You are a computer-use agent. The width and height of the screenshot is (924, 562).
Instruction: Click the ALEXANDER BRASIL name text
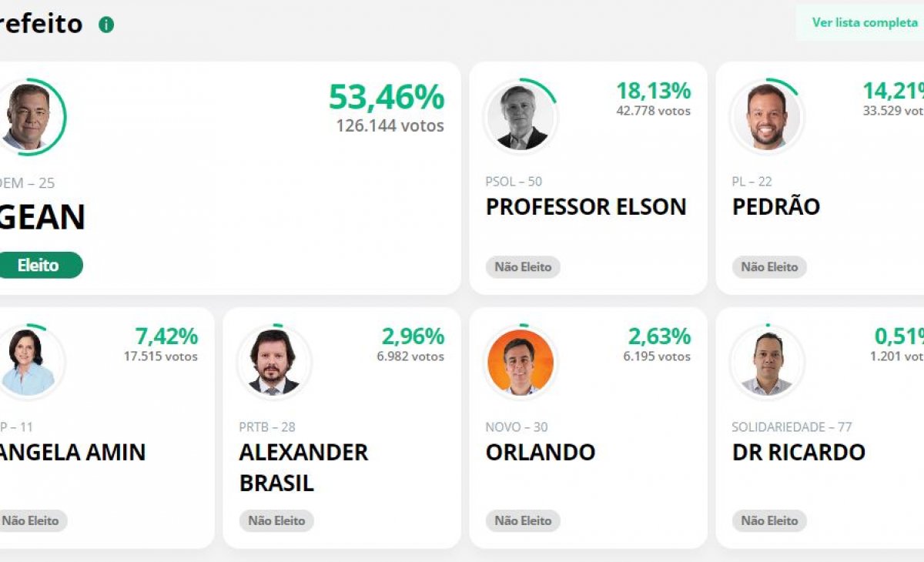tap(303, 467)
